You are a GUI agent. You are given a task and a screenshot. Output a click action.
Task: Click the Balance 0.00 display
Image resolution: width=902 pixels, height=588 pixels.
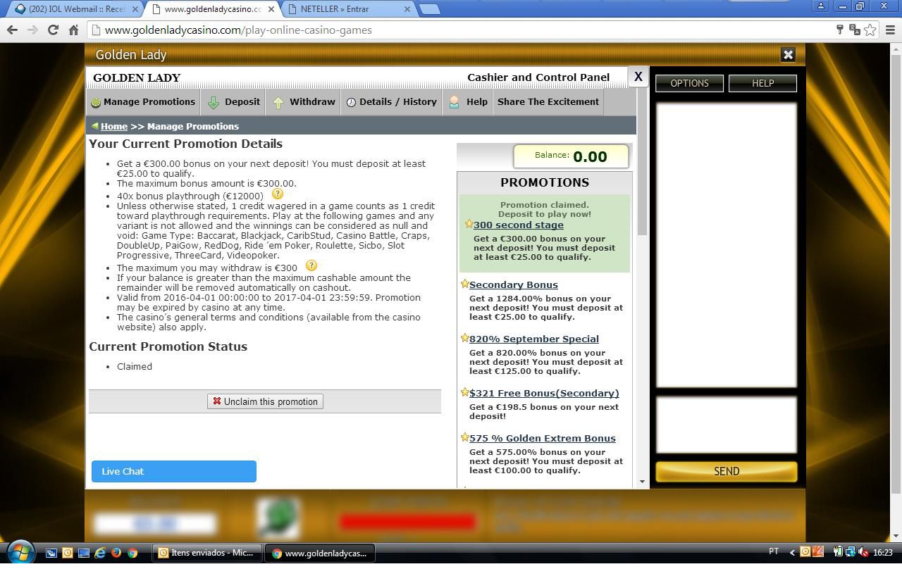click(x=571, y=156)
